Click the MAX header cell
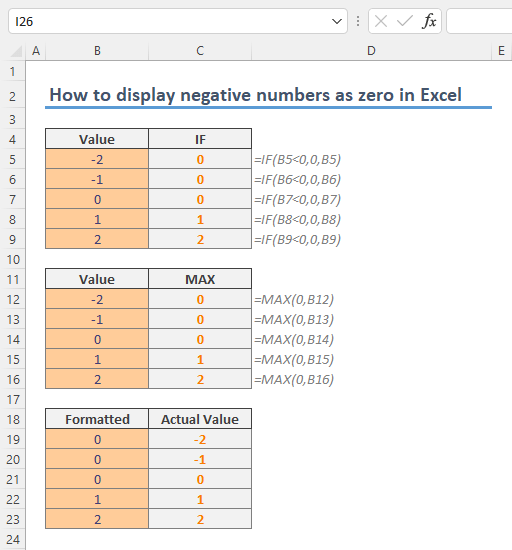 click(x=200, y=279)
